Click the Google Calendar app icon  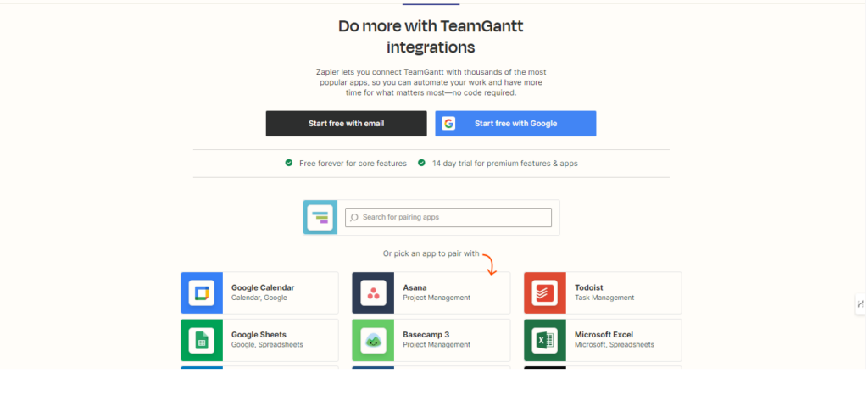click(202, 293)
